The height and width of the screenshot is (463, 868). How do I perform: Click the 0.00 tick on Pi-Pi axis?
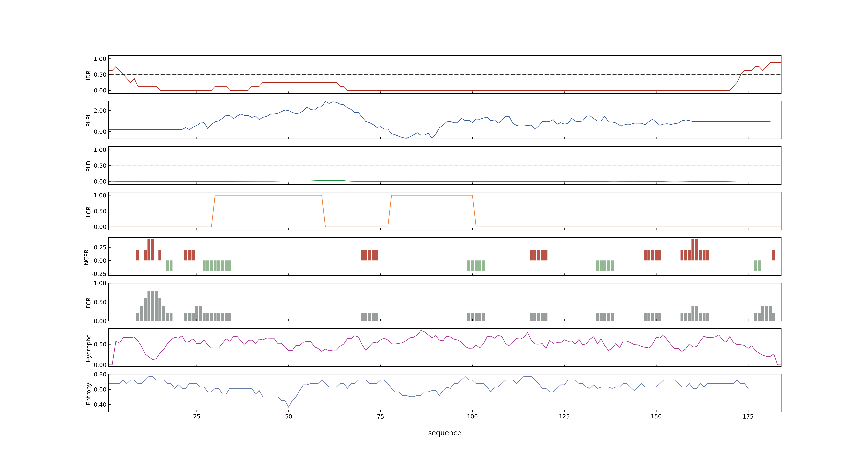click(100, 132)
